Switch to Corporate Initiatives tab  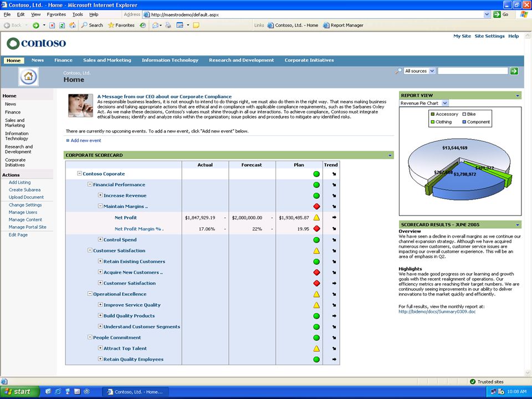(x=309, y=60)
